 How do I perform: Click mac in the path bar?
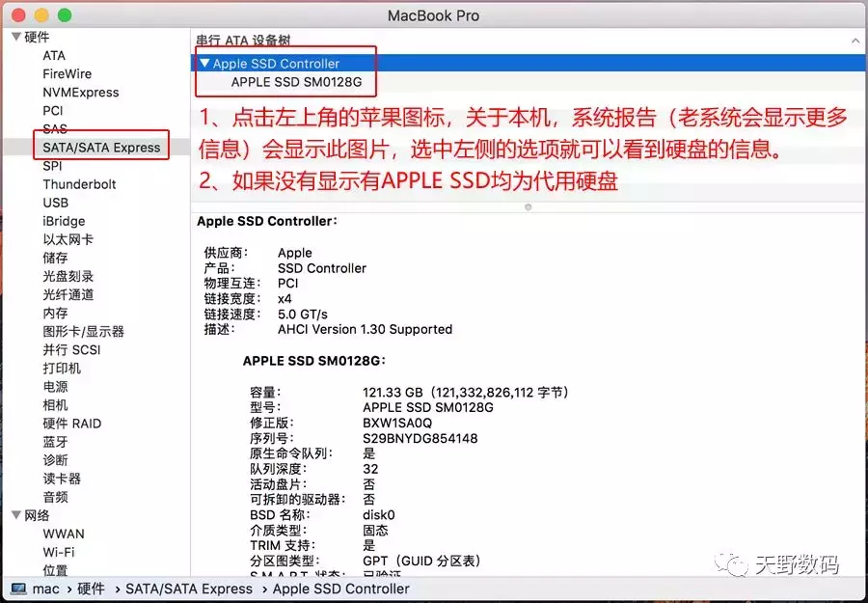tap(46, 589)
